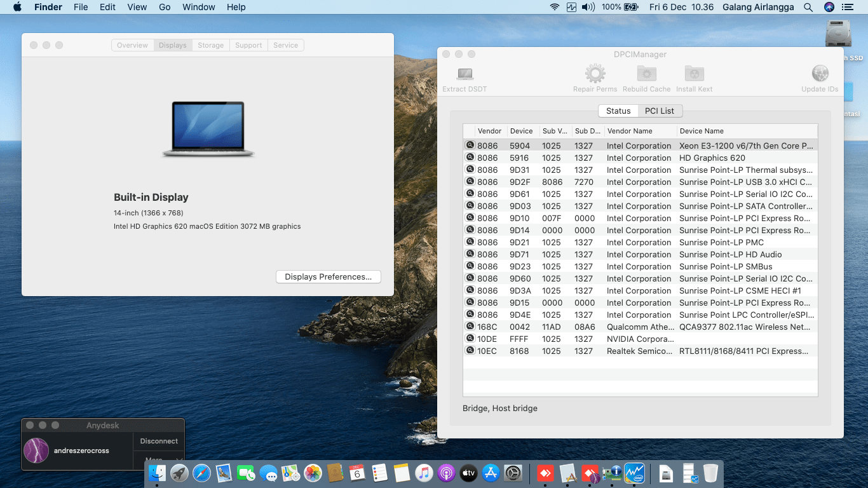Click Extract DSDT in DPCIManager toolbar
This screenshot has width=868, height=488.
pyautogui.click(x=465, y=79)
